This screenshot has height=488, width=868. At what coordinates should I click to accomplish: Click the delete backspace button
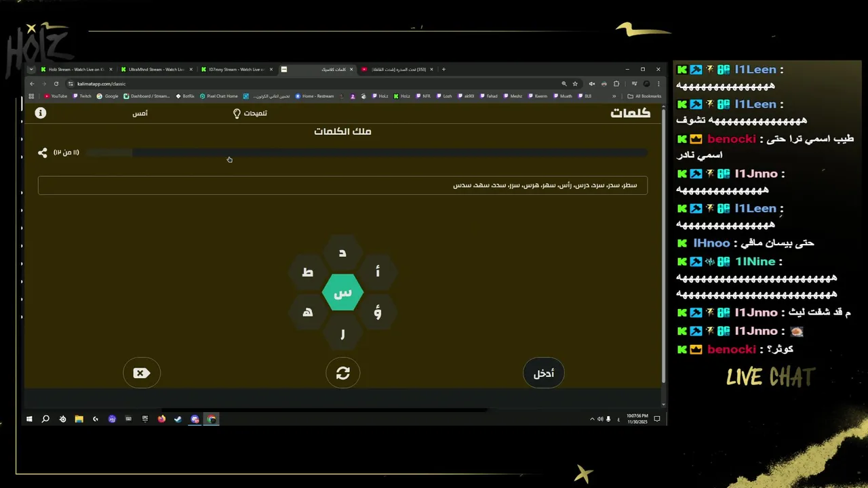[142, 373]
